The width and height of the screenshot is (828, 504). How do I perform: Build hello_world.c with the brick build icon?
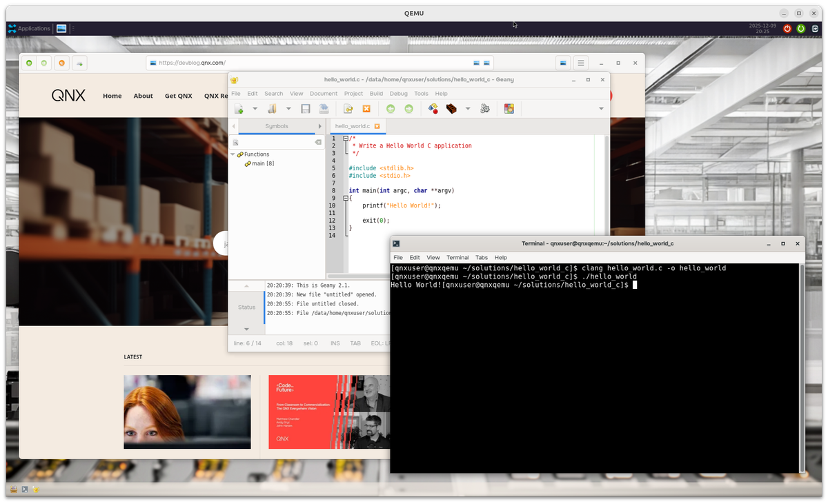click(452, 108)
